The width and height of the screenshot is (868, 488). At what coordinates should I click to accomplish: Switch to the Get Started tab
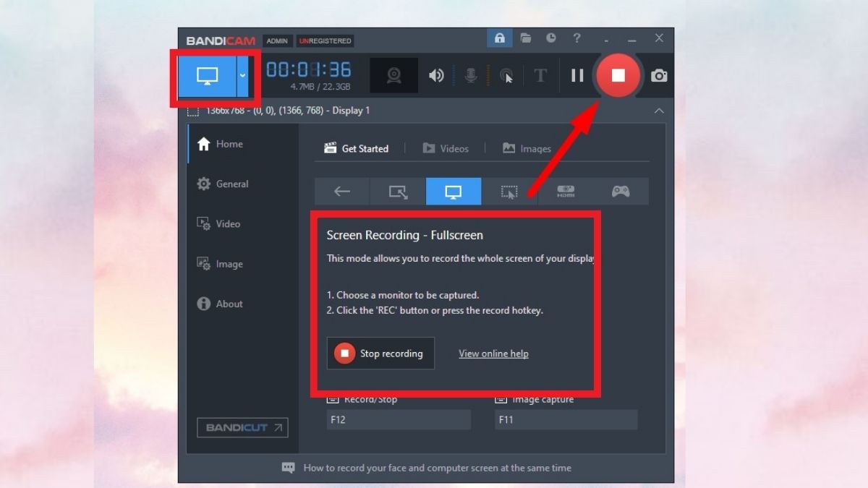[x=357, y=148]
